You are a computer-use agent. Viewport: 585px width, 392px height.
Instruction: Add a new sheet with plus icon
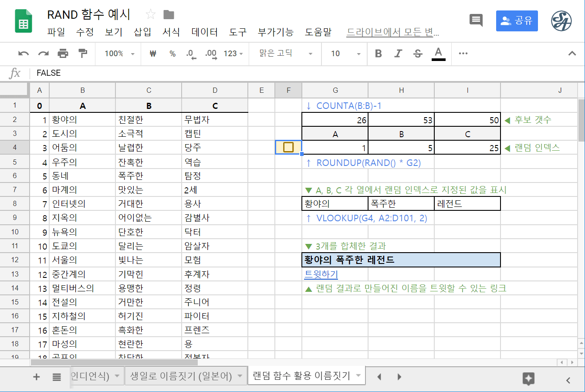(x=37, y=377)
